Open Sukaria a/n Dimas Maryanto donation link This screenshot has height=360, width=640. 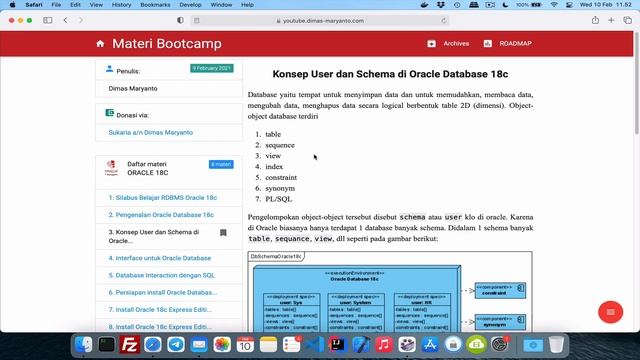[x=151, y=133]
